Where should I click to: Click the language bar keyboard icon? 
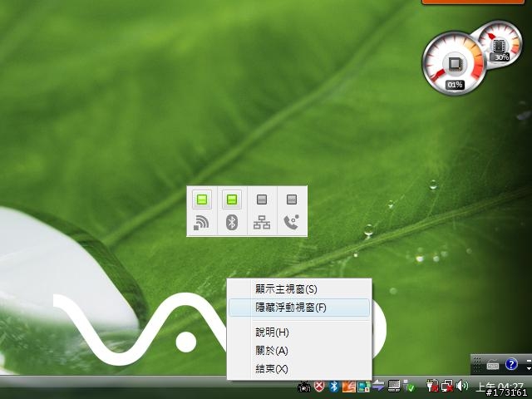[492, 366]
